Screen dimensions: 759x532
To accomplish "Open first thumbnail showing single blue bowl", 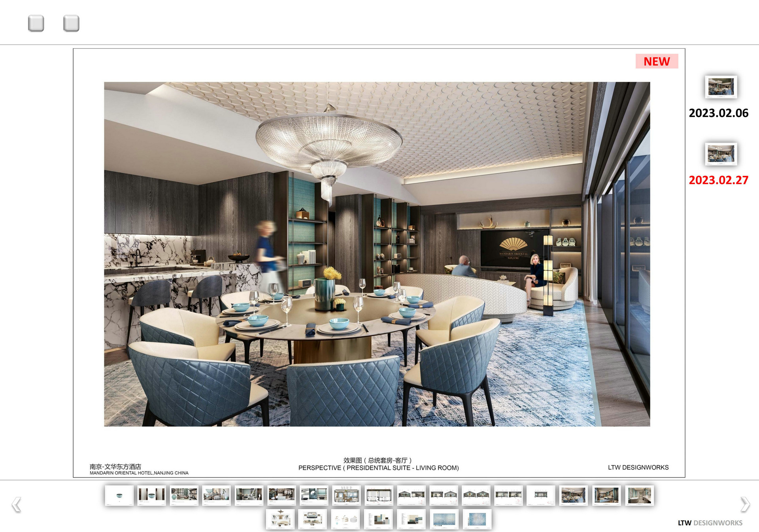I will [119, 496].
